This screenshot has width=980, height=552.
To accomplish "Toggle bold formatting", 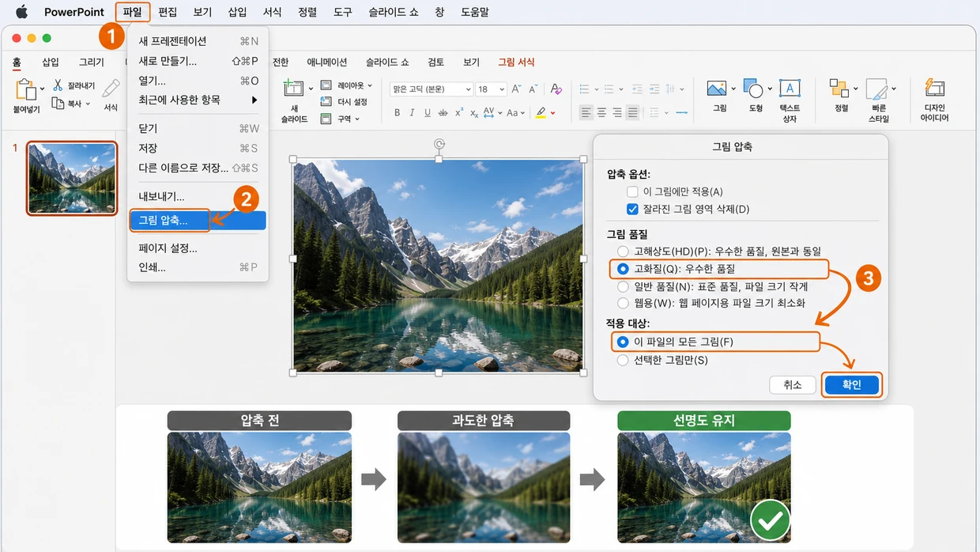I will click(398, 113).
